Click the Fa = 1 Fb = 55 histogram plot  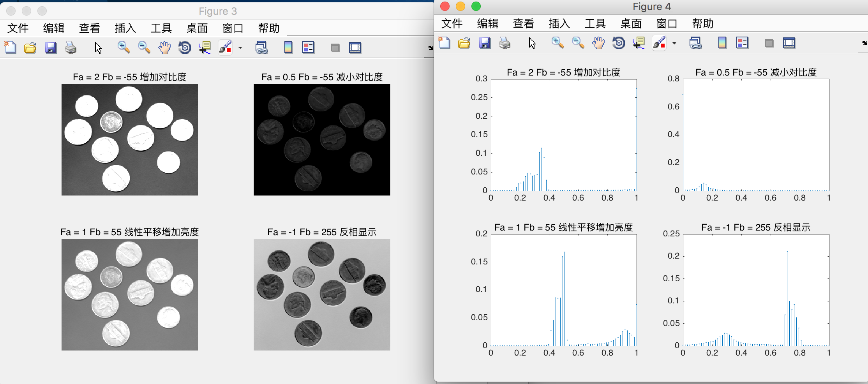tap(564, 290)
